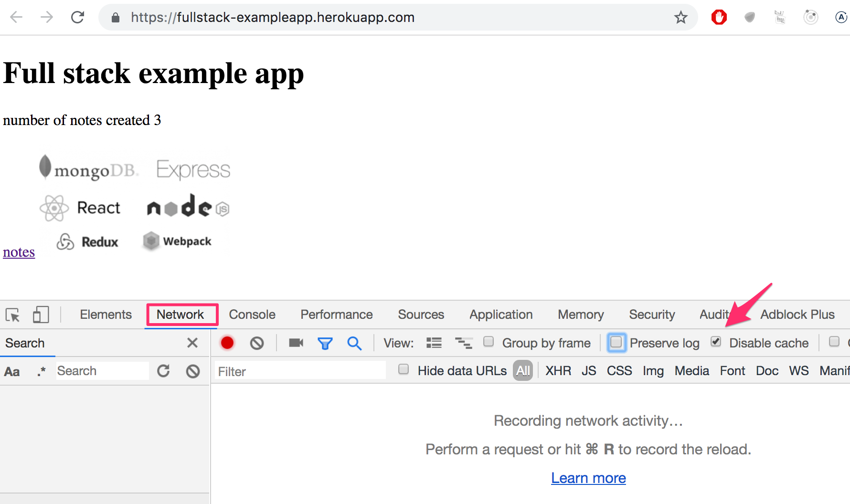
Task: Open the Learn more link
Action: [588, 478]
